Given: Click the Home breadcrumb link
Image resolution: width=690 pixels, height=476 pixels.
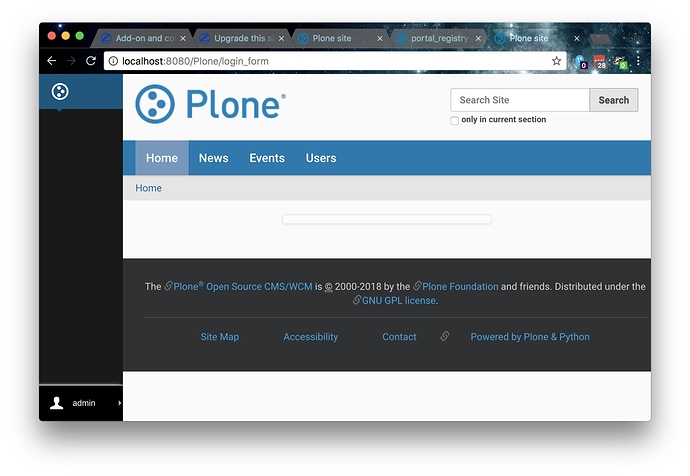Looking at the screenshot, I should [x=148, y=188].
